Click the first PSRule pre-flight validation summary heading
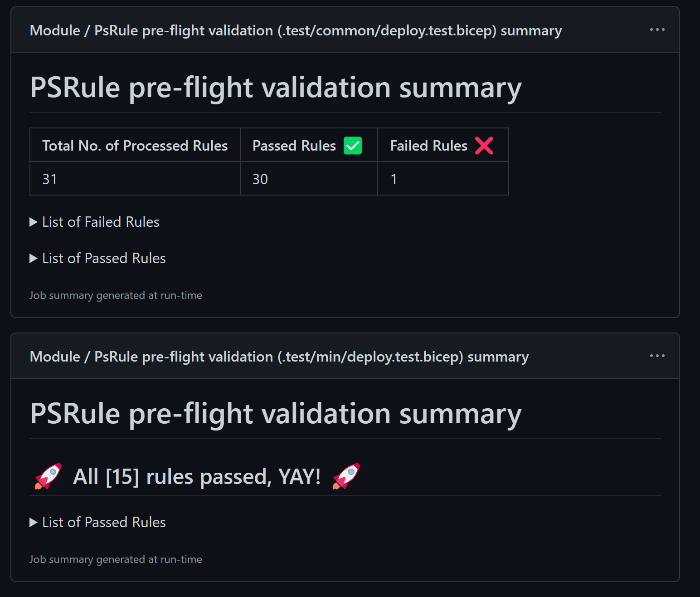 [x=276, y=88]
